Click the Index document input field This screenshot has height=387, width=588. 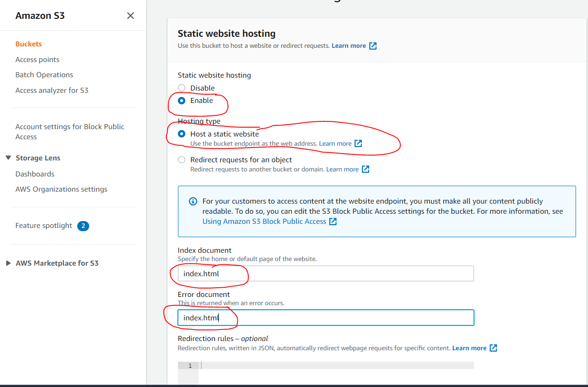[x=325, y=273]
